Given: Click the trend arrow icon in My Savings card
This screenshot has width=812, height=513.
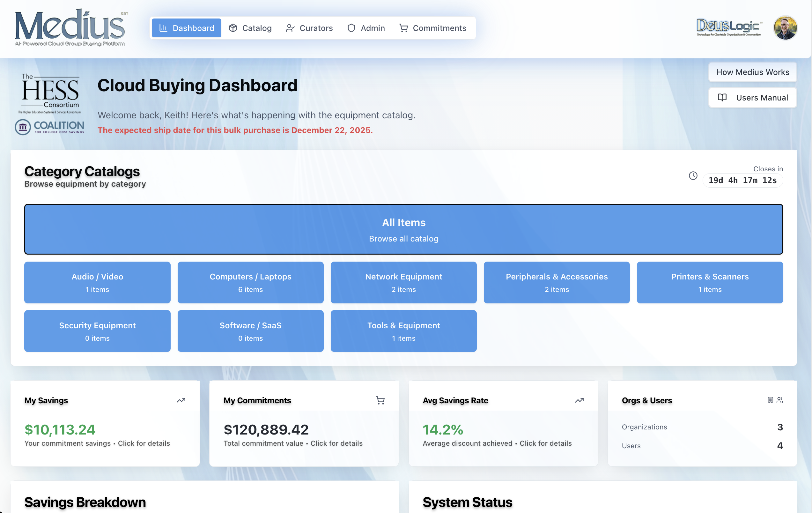Looking at the screenshot, I should pyautogui.click(x=181, y=400).
